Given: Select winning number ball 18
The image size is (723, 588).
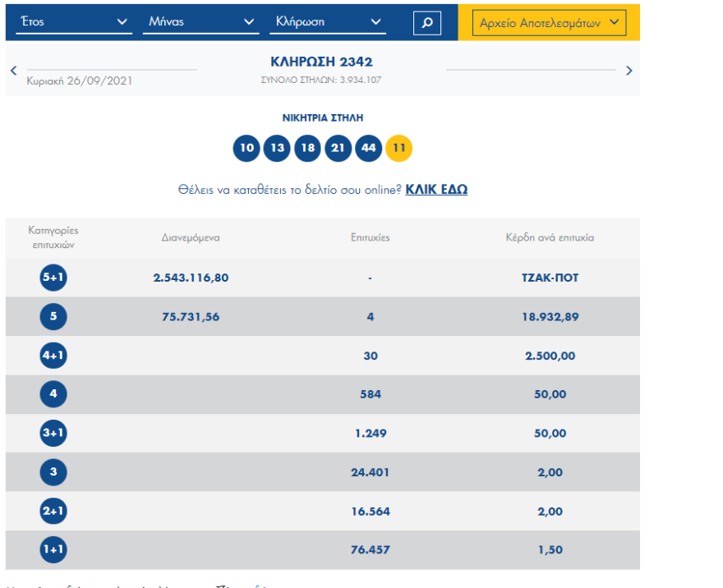Looking at the screenshot, I should coord(307,148).
